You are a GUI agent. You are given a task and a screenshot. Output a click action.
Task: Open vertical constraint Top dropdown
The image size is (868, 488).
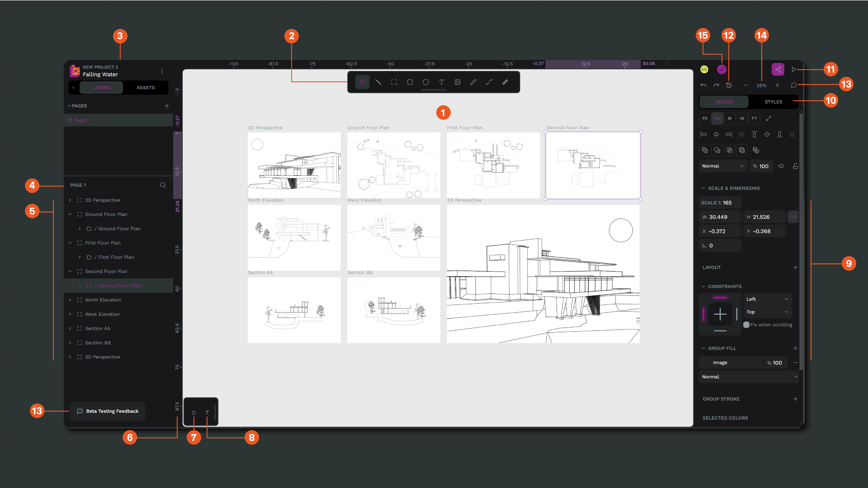(x=768, y=312)
